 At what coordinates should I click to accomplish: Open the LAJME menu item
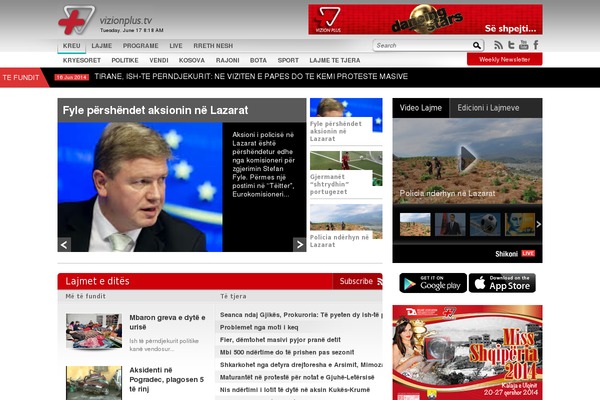click(102, 46)
